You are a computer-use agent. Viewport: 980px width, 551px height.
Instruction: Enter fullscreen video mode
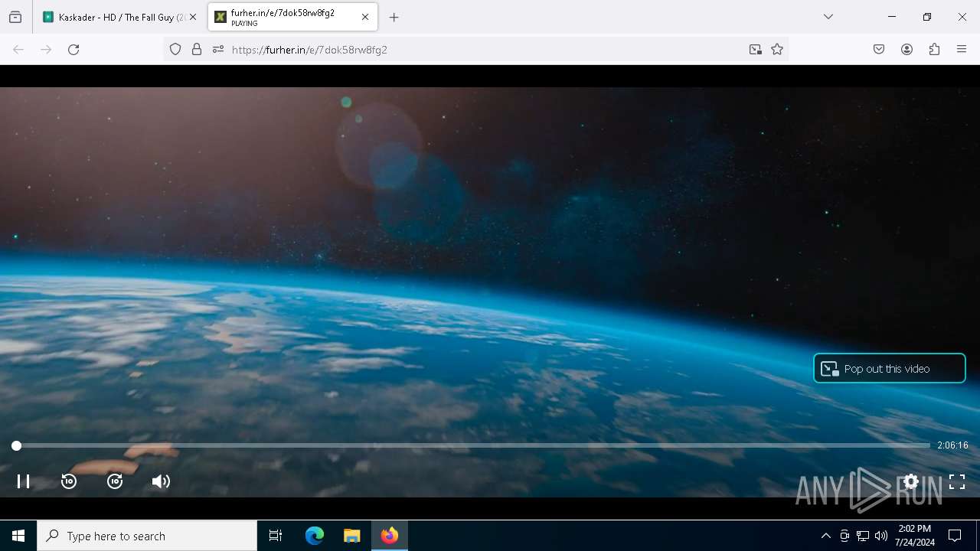(957, 481)
